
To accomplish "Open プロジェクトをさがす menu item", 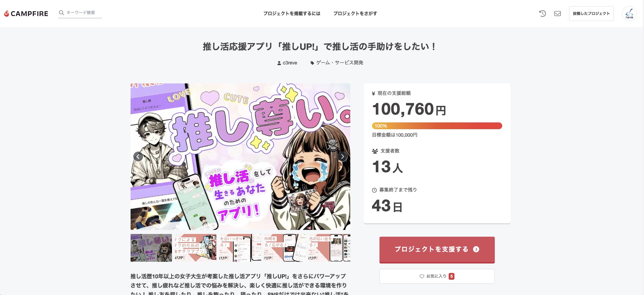I will (x=355, y=14).
